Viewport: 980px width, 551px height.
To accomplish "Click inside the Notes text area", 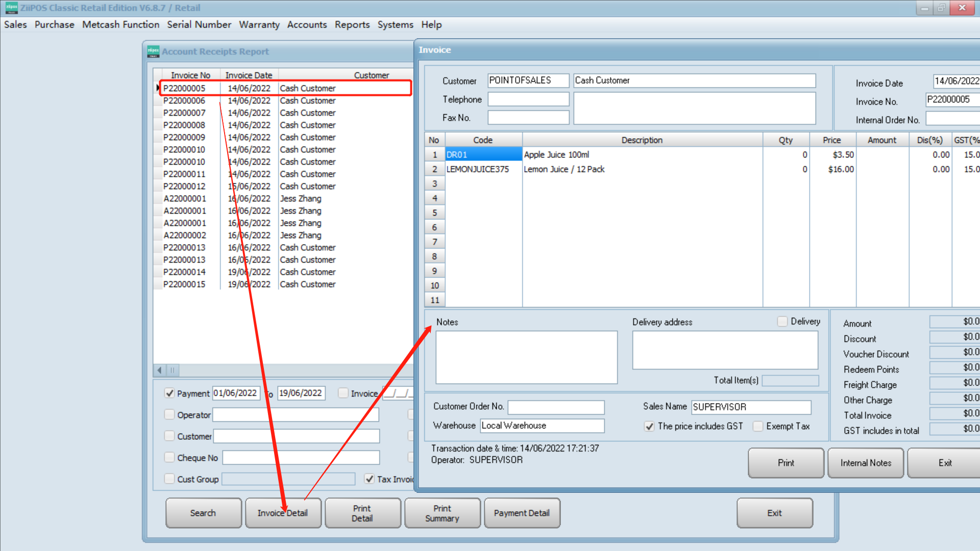I will click(x=526, y=357).
